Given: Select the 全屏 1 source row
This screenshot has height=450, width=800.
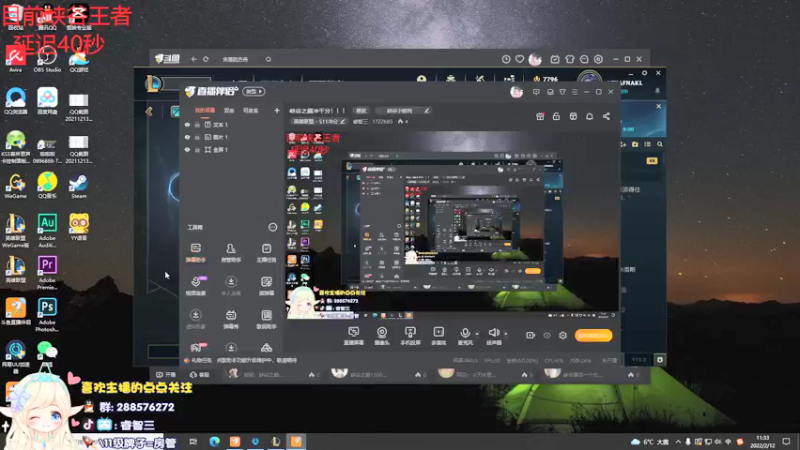Looking at the screenshot, I should click(x=232, y=149).
